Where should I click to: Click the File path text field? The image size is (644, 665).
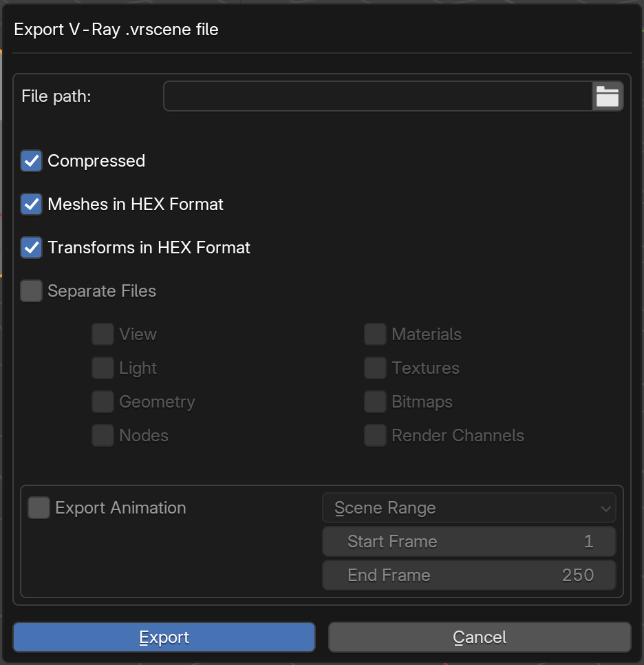tap(378, 96)
